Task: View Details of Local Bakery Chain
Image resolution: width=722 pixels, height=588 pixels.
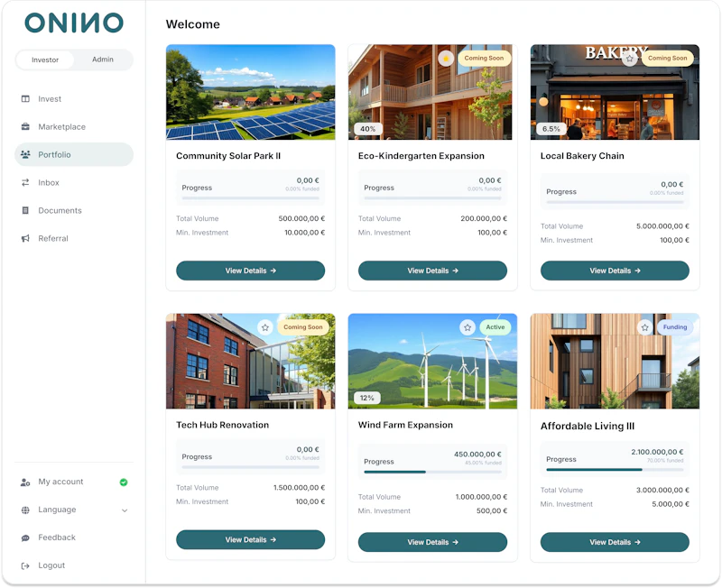Action: click(x=615, y=271)
